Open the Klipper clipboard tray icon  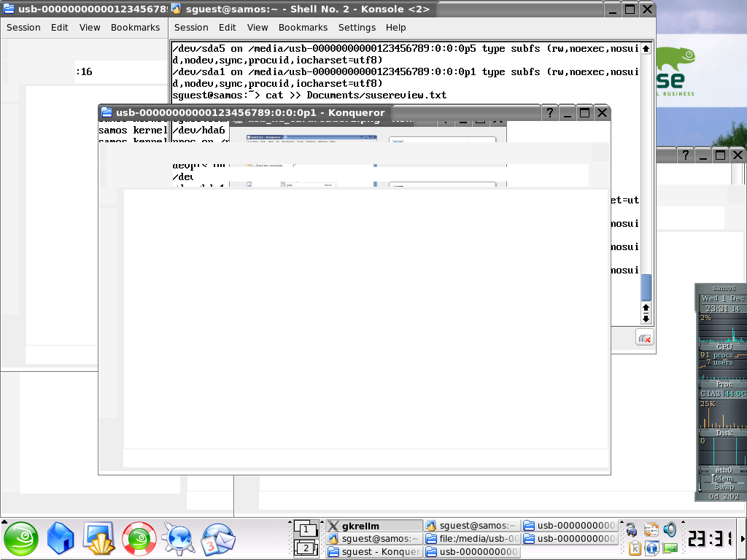634,548
